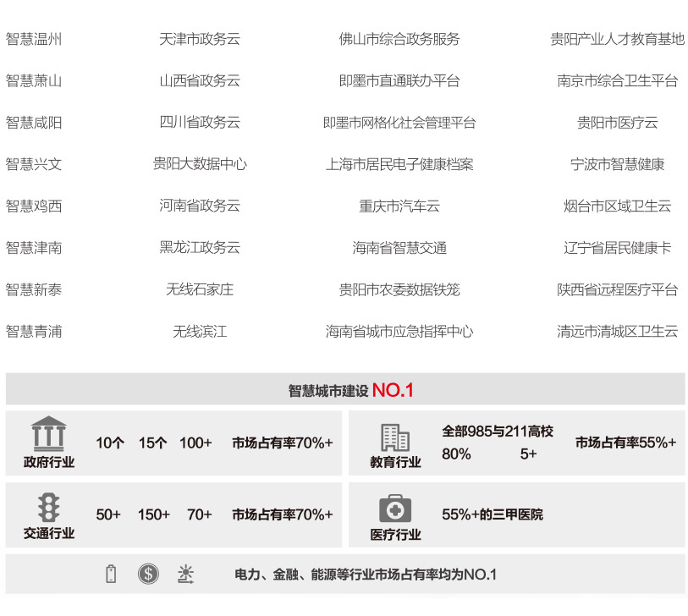Click the education building icon
This screenshot has height=616, width=688.
[394, 437]
